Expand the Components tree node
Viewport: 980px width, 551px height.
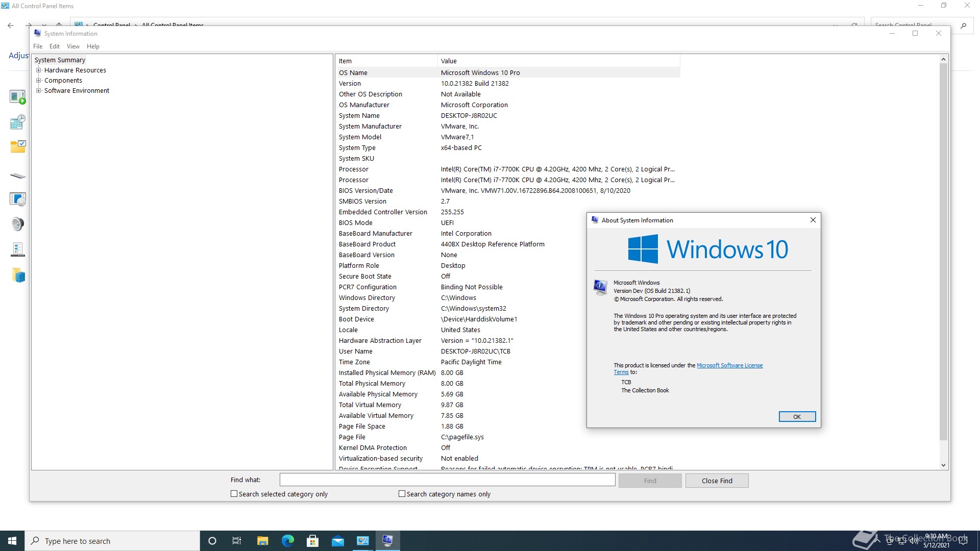tap(38, 81)
